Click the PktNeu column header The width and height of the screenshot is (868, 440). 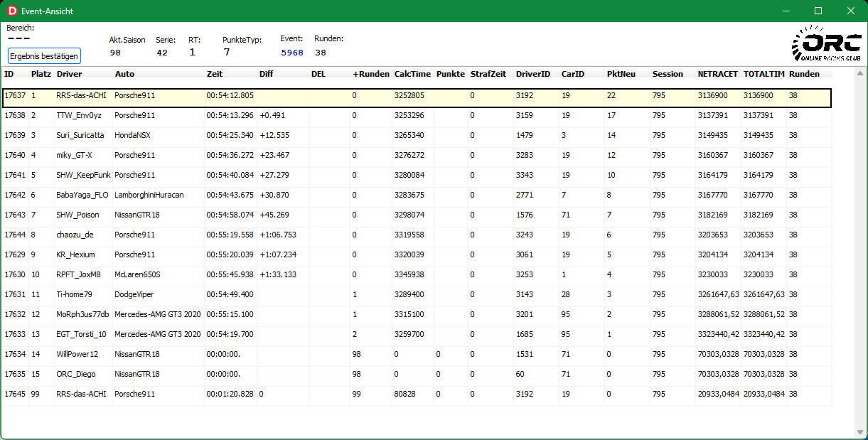(621, 74)
